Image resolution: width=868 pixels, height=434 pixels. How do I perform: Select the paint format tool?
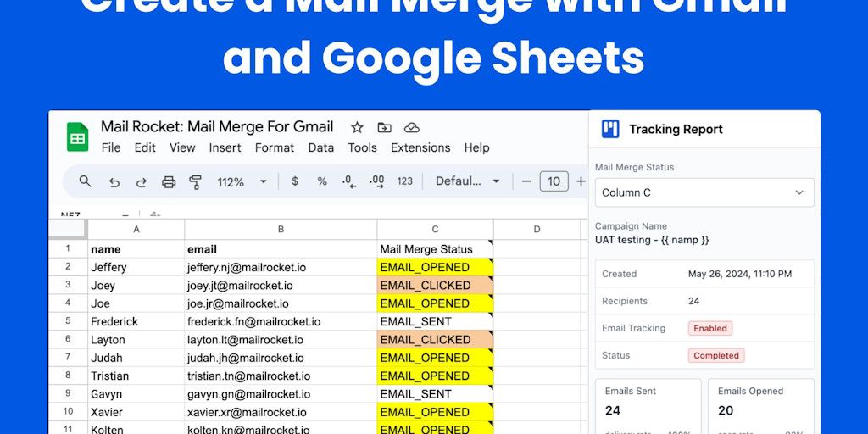196,181
